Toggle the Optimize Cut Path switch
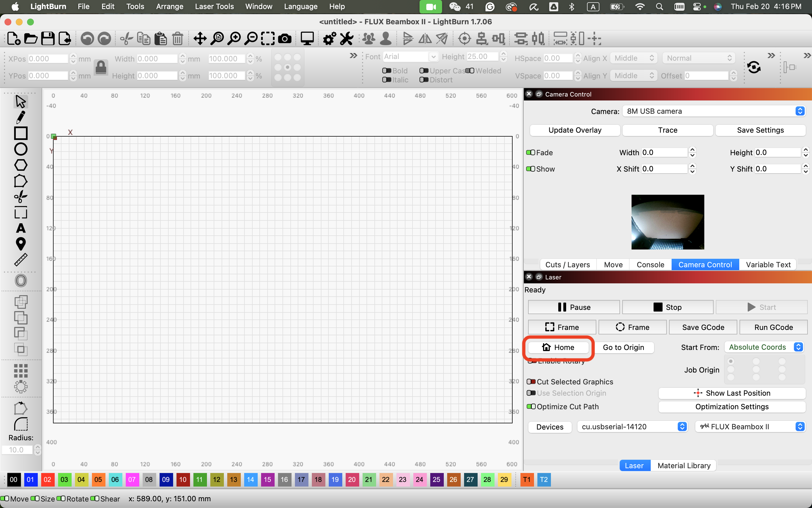Screen dimensions: 812x508 (x=531, y=406)
